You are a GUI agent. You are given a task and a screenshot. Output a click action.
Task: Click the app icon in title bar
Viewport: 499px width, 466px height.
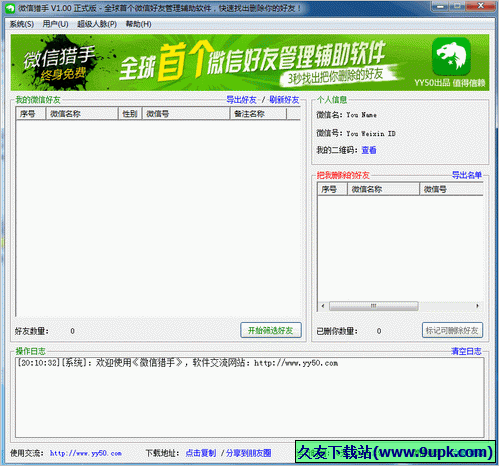(x=10, y=8)
